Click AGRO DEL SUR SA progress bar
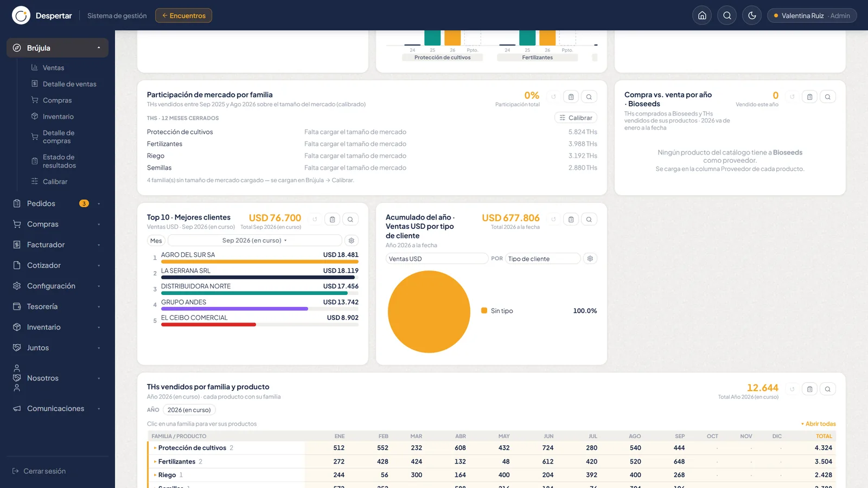Viewport: 868px width, 488px height. tap(260, 261)
